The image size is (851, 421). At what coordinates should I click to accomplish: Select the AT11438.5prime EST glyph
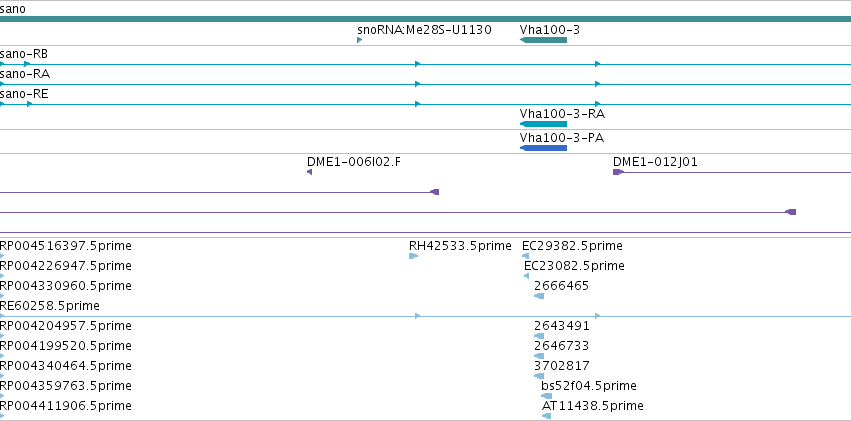547,416
